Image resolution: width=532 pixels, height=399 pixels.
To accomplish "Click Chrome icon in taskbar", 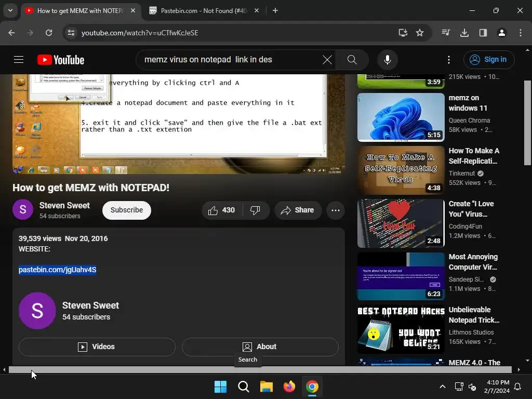I will (312, 387).
